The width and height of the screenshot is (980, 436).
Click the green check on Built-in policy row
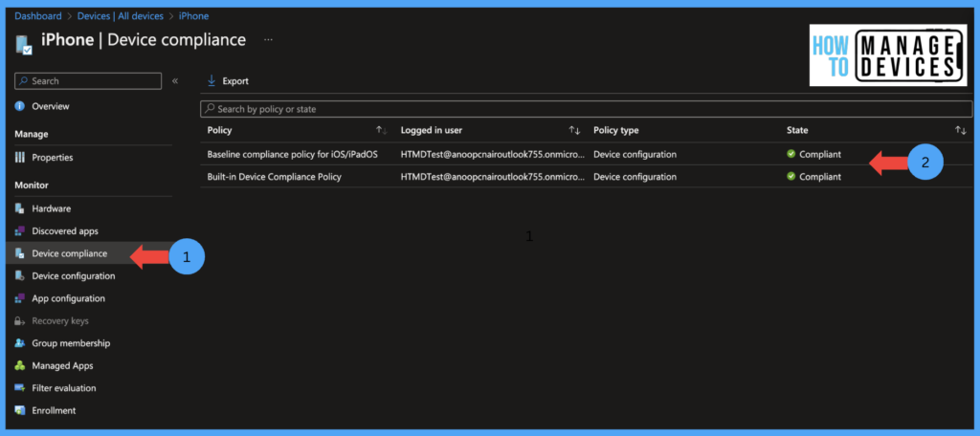791,177
